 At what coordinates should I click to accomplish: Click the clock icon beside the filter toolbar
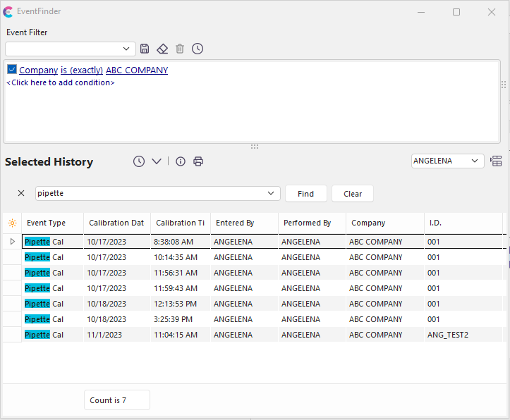pos(198,49)
